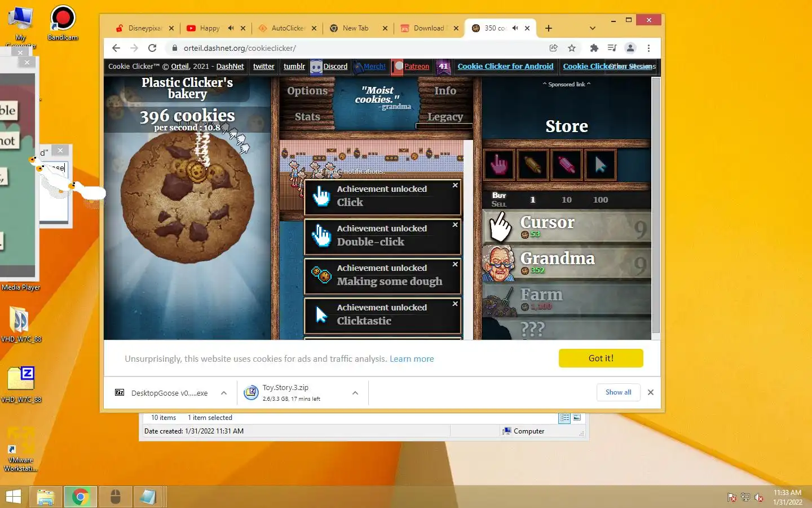Show all downloads
This screenshot has width=812, height=508.
click(x=619, y=392)
